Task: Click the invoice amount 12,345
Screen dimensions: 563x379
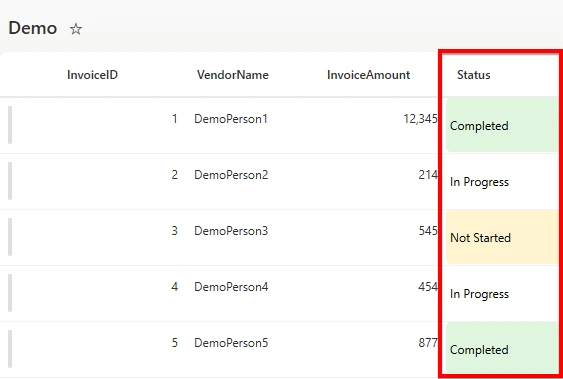Action: coord(420,119)
